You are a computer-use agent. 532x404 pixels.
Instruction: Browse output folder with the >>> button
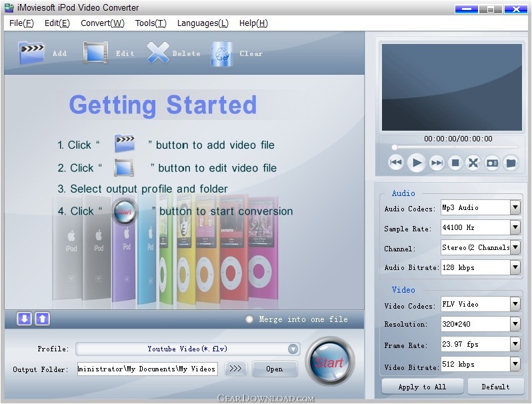[x=235, y=369]
